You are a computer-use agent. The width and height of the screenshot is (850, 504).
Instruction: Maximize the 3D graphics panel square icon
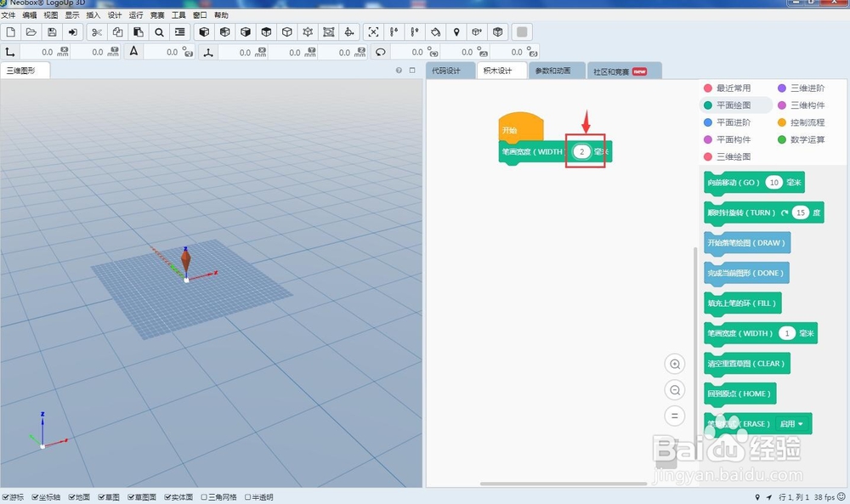(x=412, y=71)
